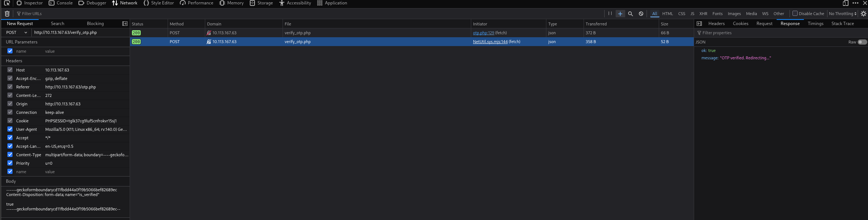Open the No Throttling dropdown

pos(843,14)
